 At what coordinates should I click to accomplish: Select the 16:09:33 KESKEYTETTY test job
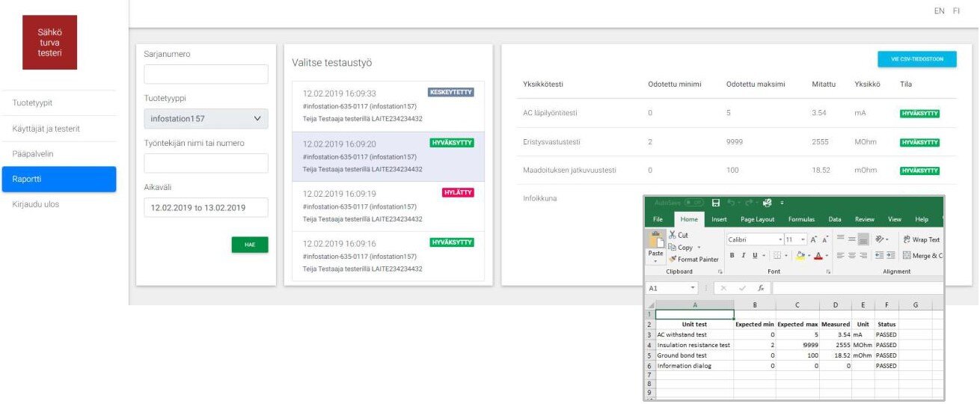coord(388,106)
